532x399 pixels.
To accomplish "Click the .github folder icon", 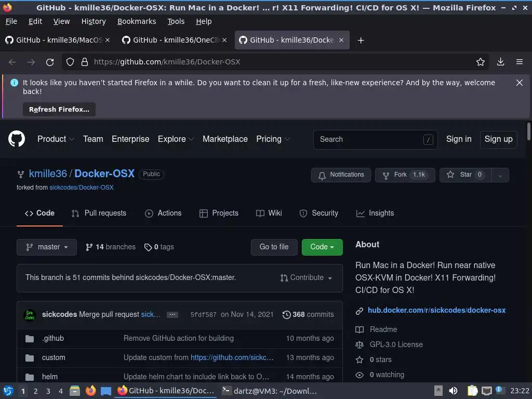I will [30, 339].
